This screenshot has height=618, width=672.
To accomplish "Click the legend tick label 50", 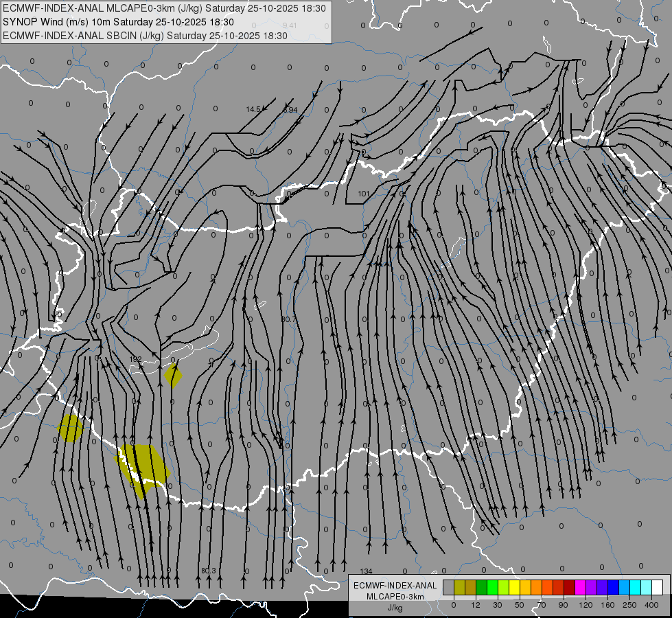I will 520,605.
